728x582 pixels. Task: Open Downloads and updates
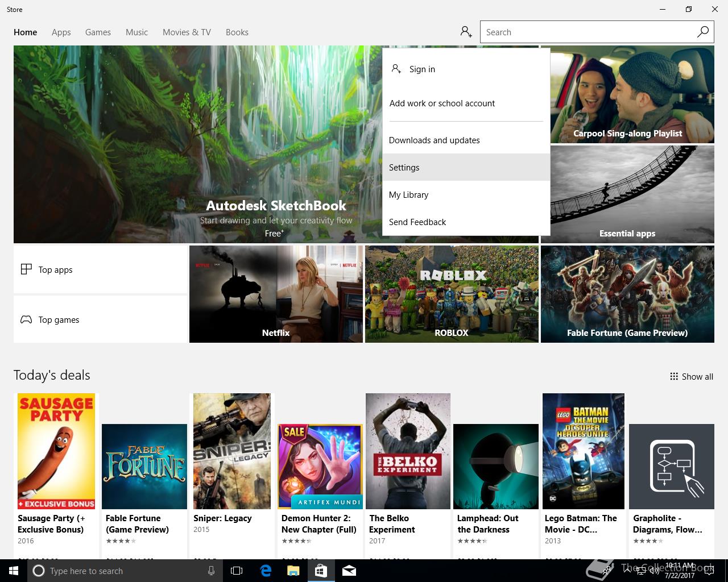coord(466,140)
